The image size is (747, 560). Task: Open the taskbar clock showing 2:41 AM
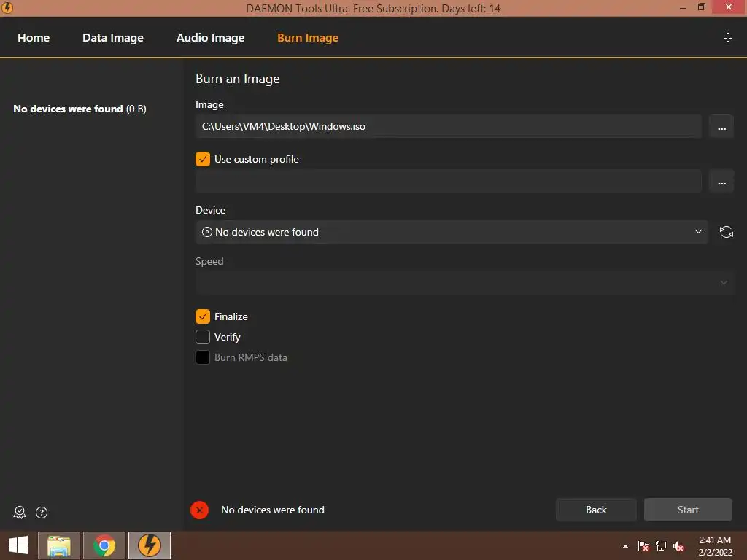click(715, 546)
